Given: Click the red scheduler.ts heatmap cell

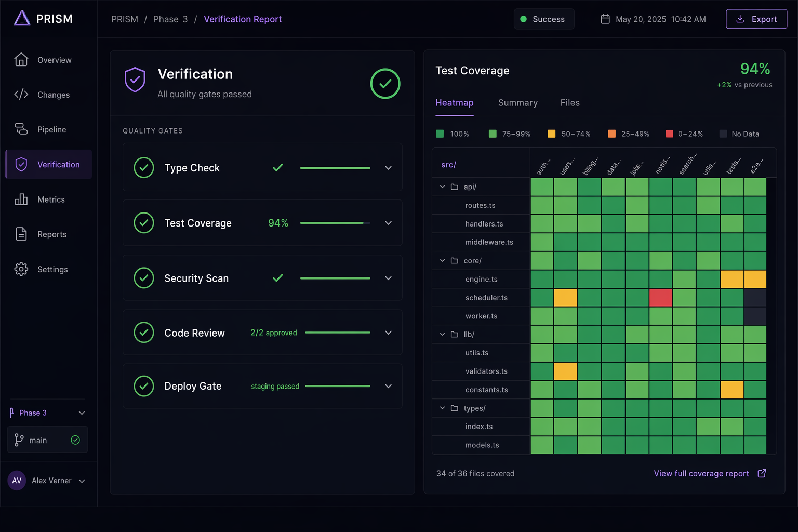Looking at the screenshot, I should (x=661, y=298).
